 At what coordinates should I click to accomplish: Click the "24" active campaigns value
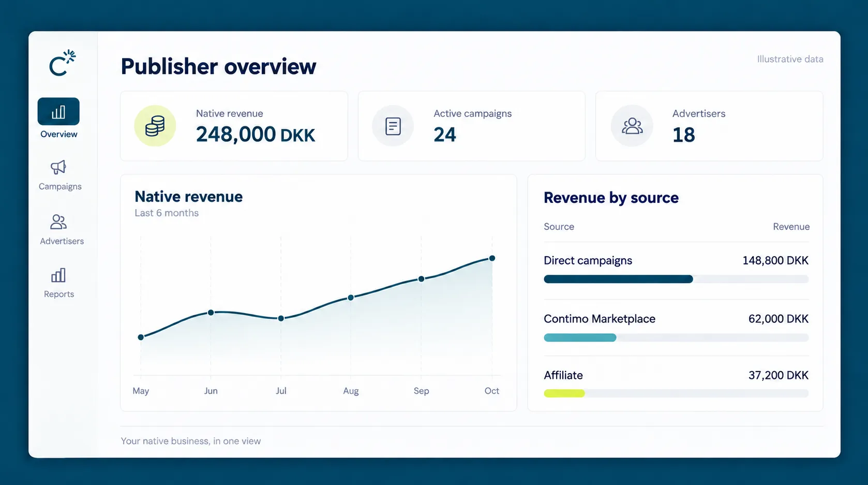click(445, 135)
